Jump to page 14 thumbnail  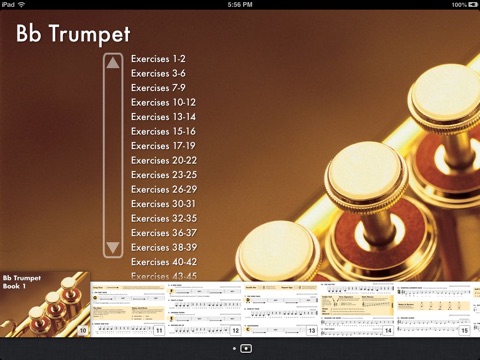point(357,309)
